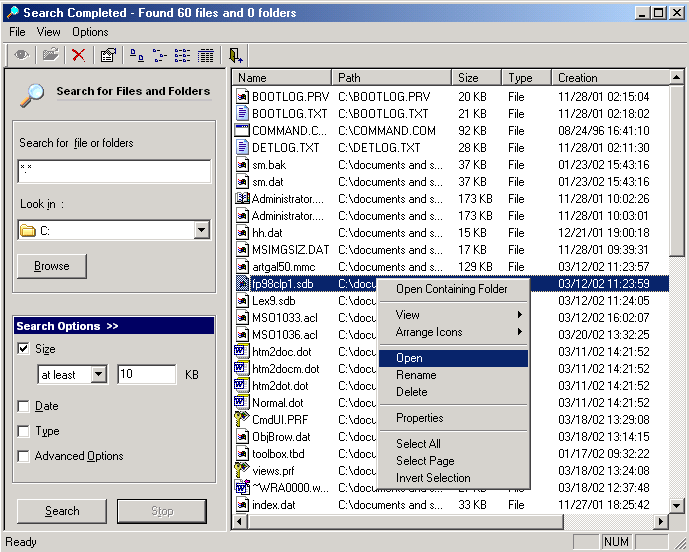The width and height of the screenshot is (689, 552).
Task: Click the size value field showing 10
Action: point(147,374)
